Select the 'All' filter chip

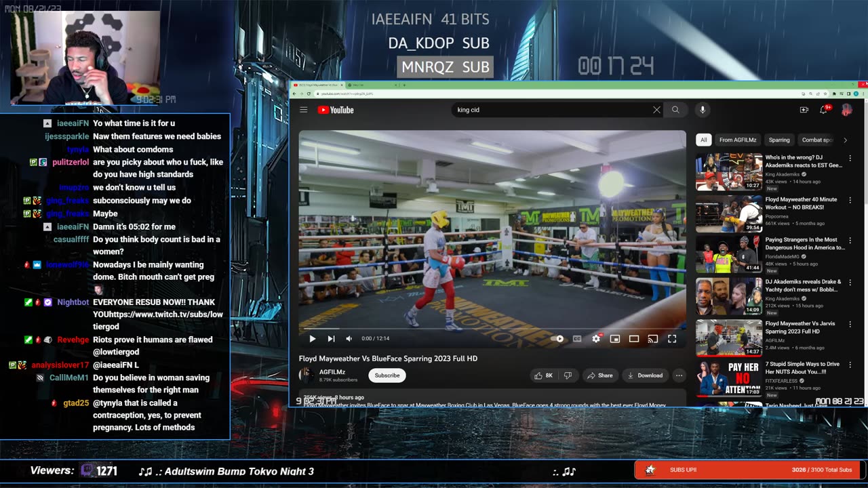pos(703,140)
